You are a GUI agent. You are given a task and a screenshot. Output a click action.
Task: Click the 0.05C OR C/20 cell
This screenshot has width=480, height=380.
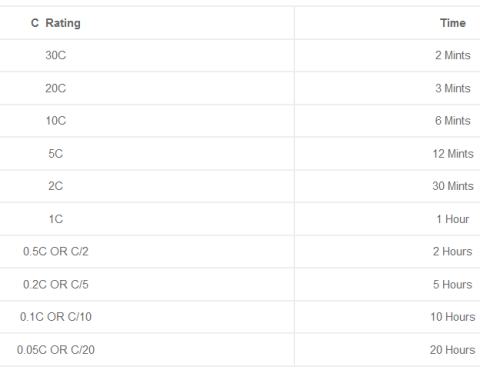(x=56, y=350)
